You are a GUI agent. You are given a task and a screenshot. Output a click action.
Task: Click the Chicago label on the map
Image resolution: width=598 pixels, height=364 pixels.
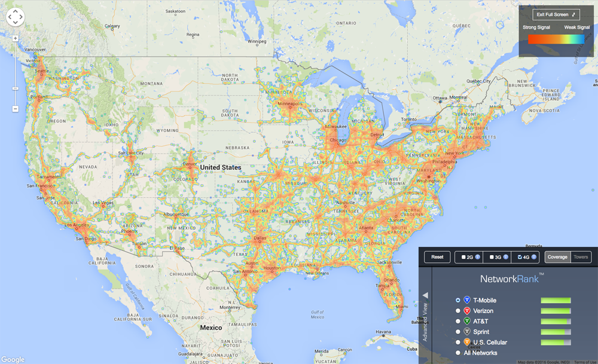tap(338, 140)
